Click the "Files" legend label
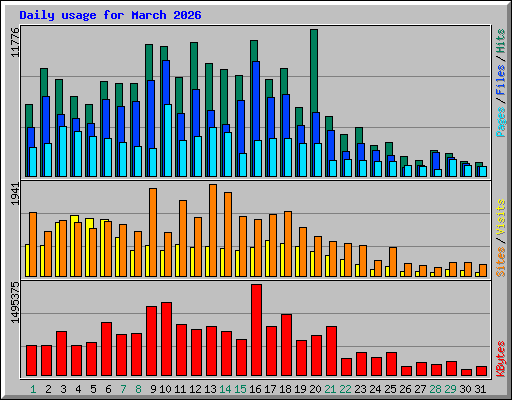The width and height of the screenshot is (512, 400). 500,80
